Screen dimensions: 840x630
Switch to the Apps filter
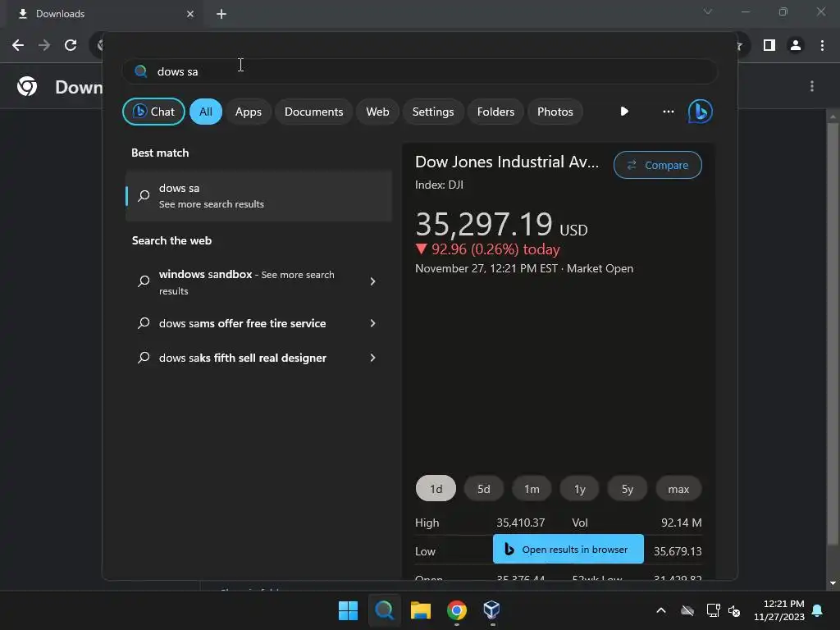248,112
